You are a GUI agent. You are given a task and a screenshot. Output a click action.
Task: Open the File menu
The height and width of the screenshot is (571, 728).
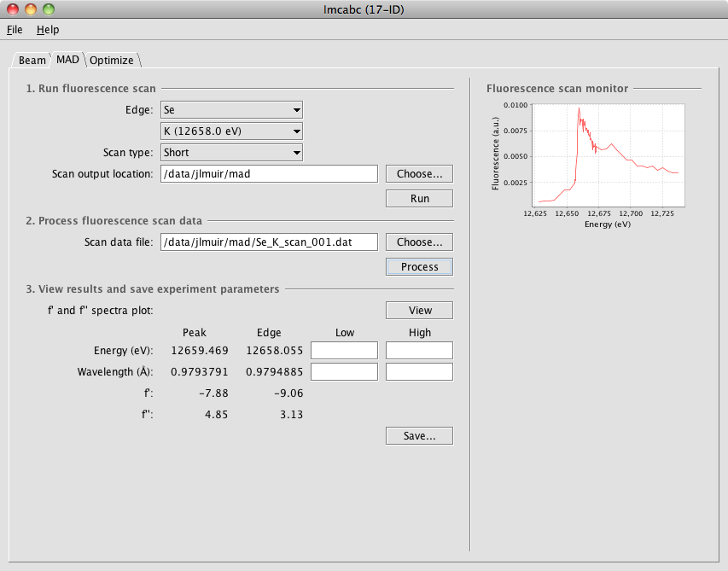click(15, 30)
